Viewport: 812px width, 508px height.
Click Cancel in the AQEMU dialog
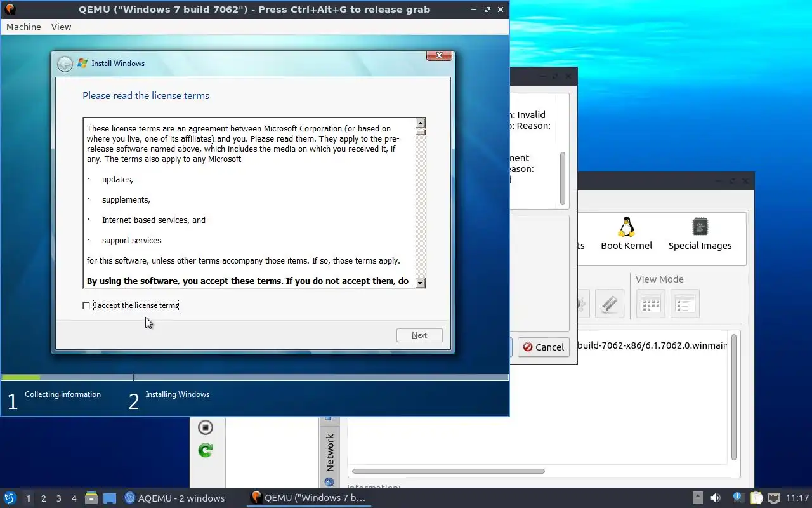pyautogui.click(x=543, y=347)
